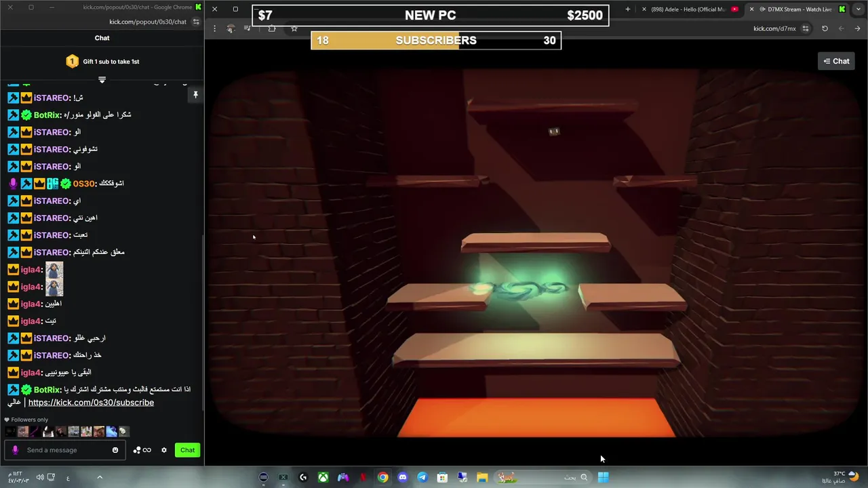Open the Xbox app from taskbar
This screenshot has height=488, width=868.
tap(323, 477)
